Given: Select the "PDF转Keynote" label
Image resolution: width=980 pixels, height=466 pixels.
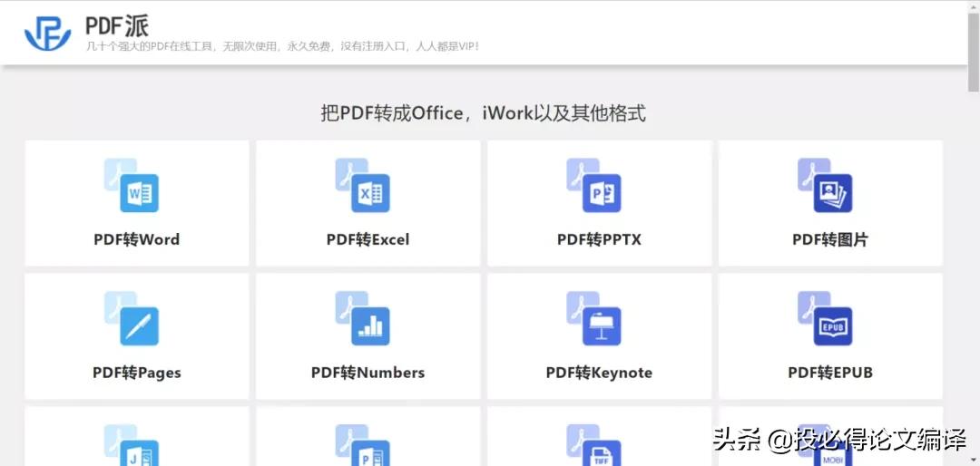Looking at the screenshot, I should click(600, 373).
